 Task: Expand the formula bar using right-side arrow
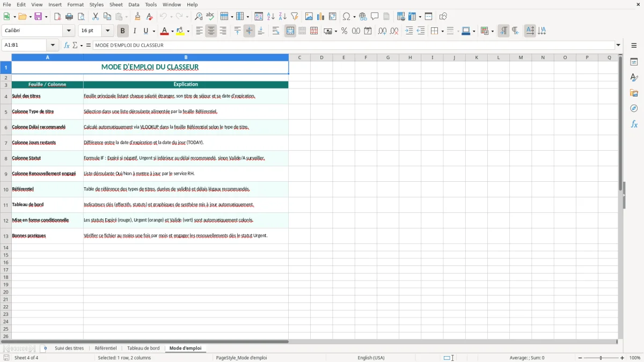coord(618,46)
